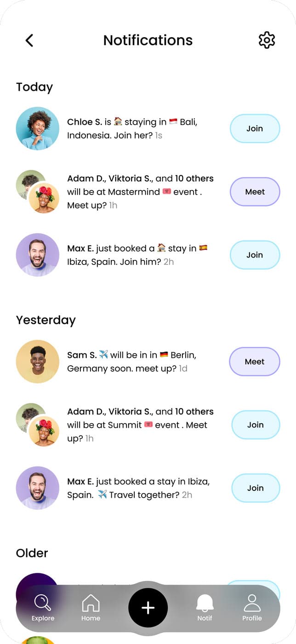Open notification settings gear icon

tap(267, 40)
